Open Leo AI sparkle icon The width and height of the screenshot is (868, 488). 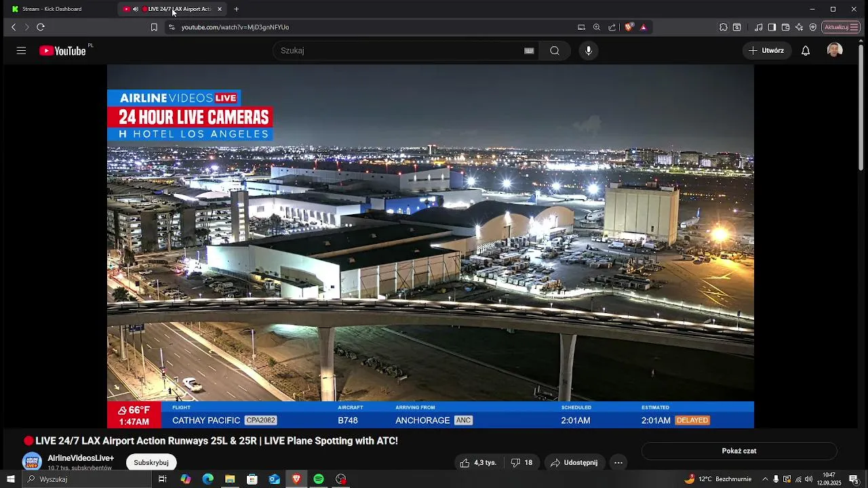point(799,27)
